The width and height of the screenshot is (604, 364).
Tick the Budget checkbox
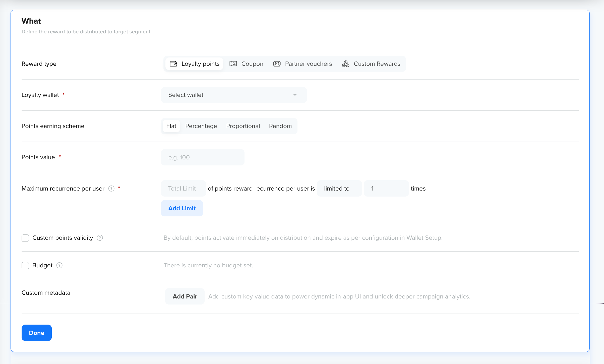click(x=25, y=266)
